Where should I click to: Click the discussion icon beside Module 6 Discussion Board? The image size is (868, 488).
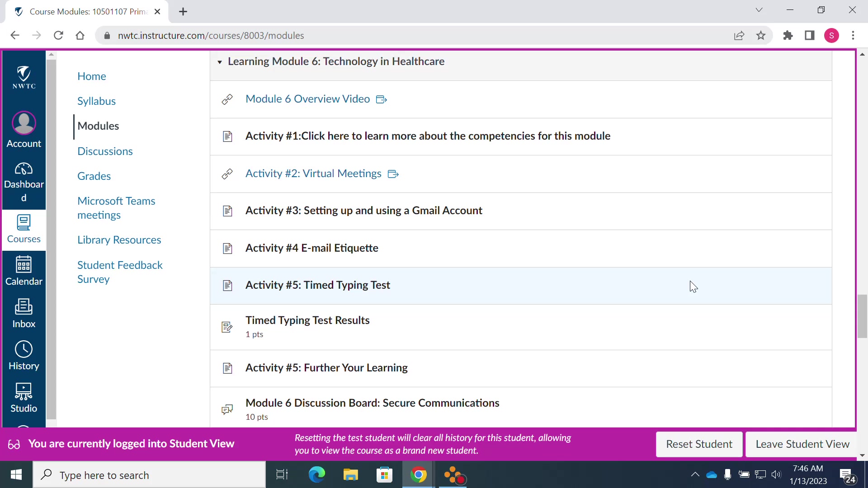point(227,410)
